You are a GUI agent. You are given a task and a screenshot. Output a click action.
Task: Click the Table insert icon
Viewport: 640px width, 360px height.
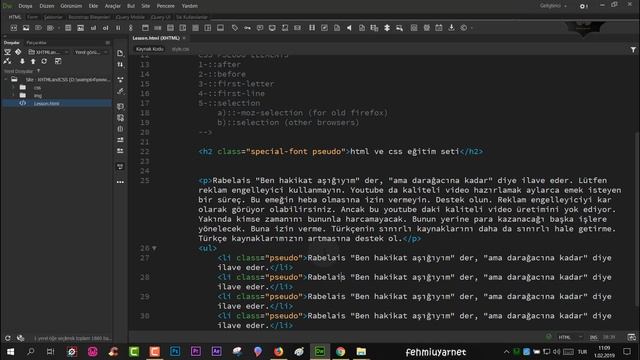click(68, 28)
